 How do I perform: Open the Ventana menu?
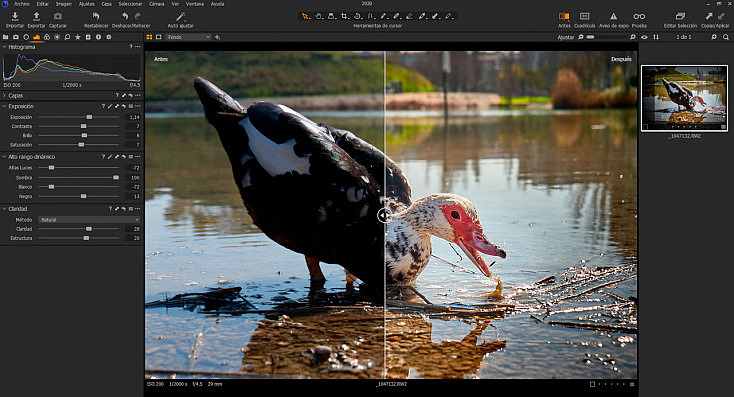coord(195,4)
